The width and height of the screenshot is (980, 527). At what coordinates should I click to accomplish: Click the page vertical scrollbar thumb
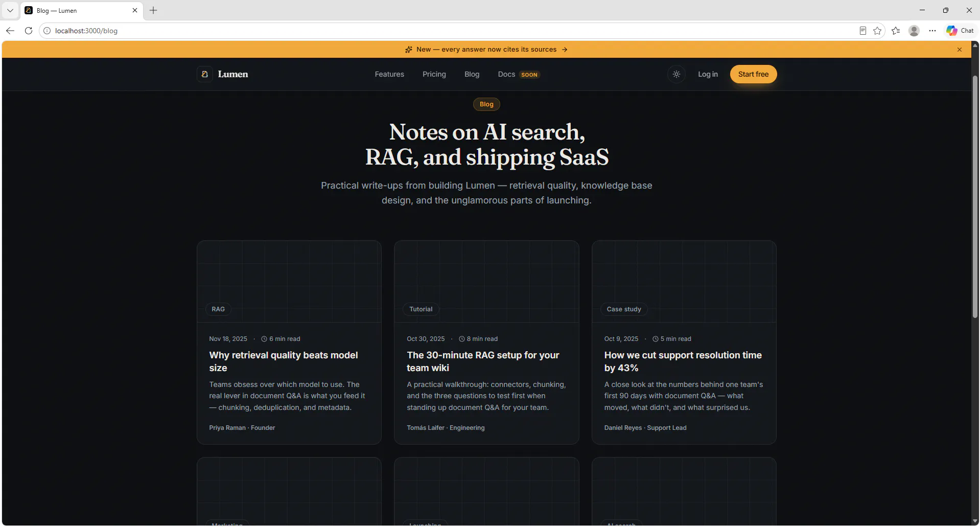975,197
